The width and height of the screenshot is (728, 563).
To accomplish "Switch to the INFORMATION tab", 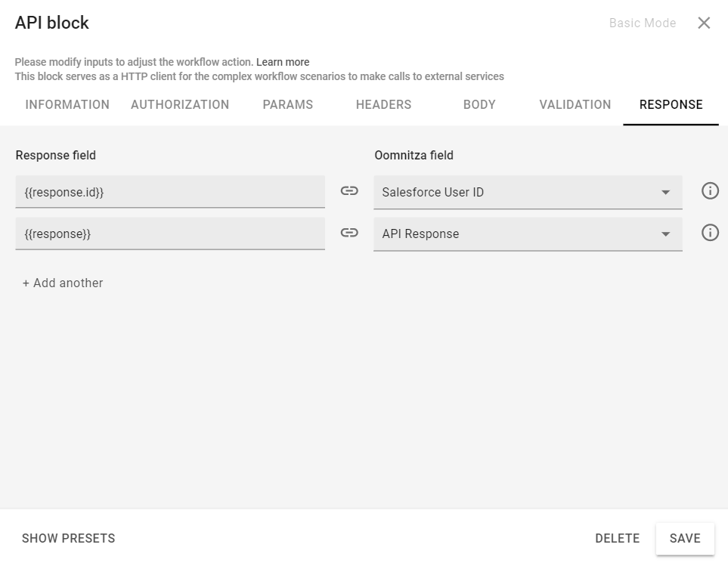I will tap(67, 104).
